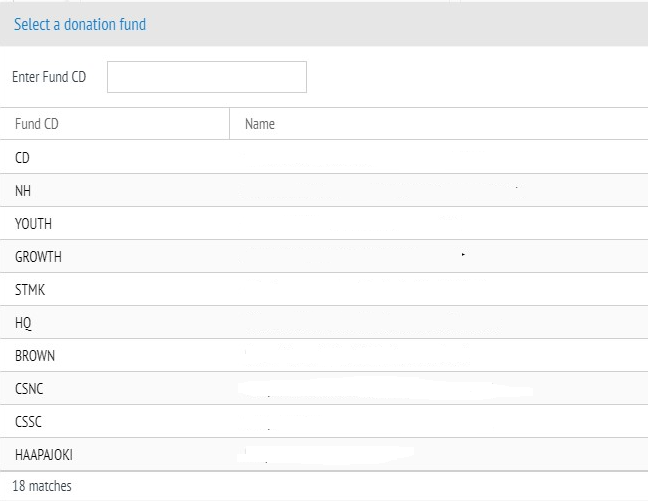Select the CSSC fund entry
The height and width of the screenshot is (501, 648).
coord(324,422)
